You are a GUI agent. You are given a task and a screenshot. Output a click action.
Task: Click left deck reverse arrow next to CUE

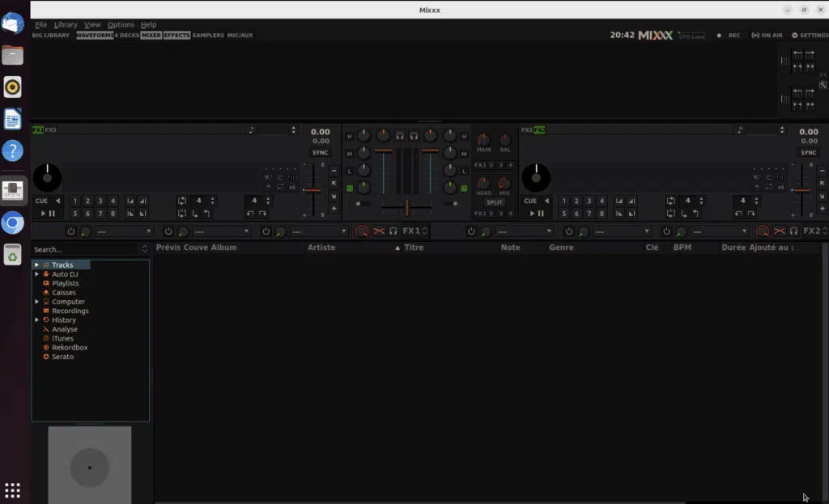pos(57,201)
